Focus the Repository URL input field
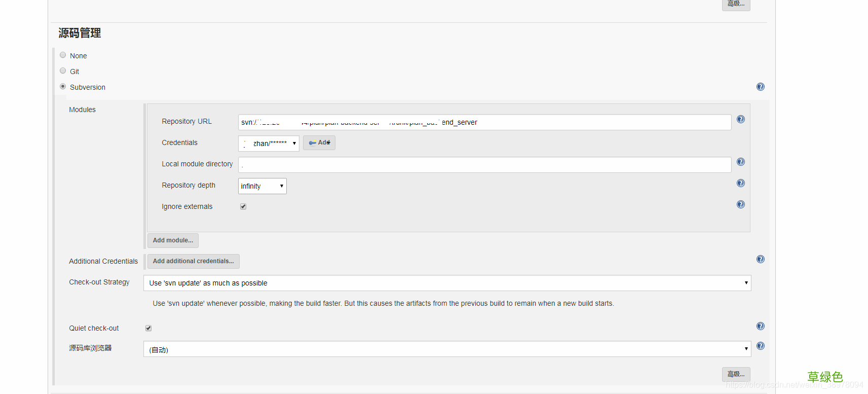Image resolution: width=868 pixels, height=394 pixels. (x=485, y=122)
